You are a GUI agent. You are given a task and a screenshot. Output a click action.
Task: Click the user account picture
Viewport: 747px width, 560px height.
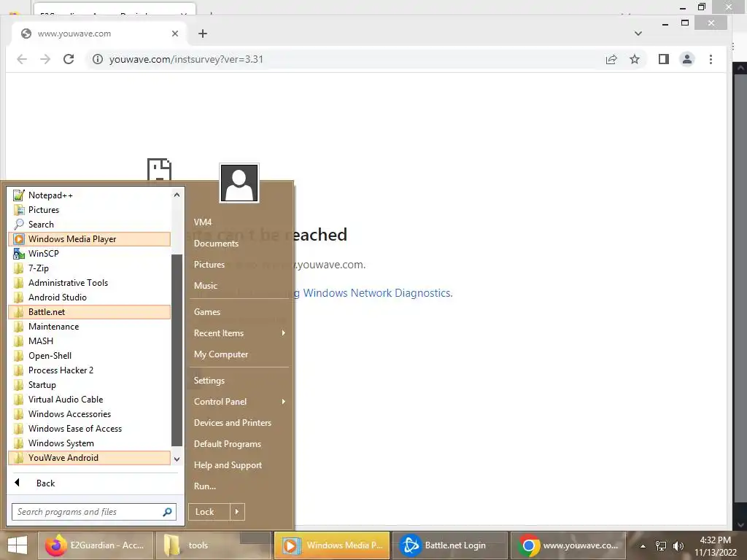pyautogui.click(x=239, y=183)
